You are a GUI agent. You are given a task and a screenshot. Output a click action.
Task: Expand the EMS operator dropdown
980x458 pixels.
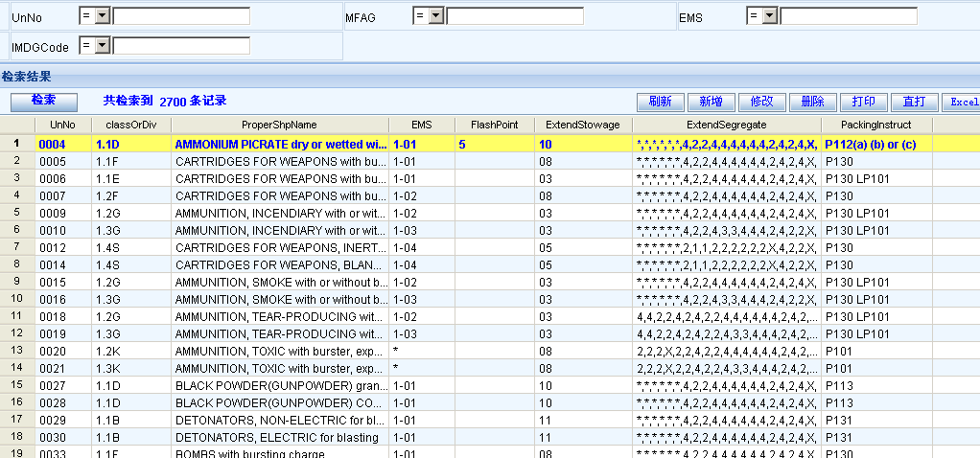coord(769,16)
